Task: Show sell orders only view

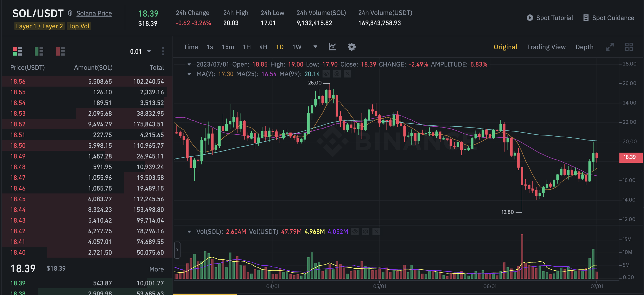Action: coord(60,51)
